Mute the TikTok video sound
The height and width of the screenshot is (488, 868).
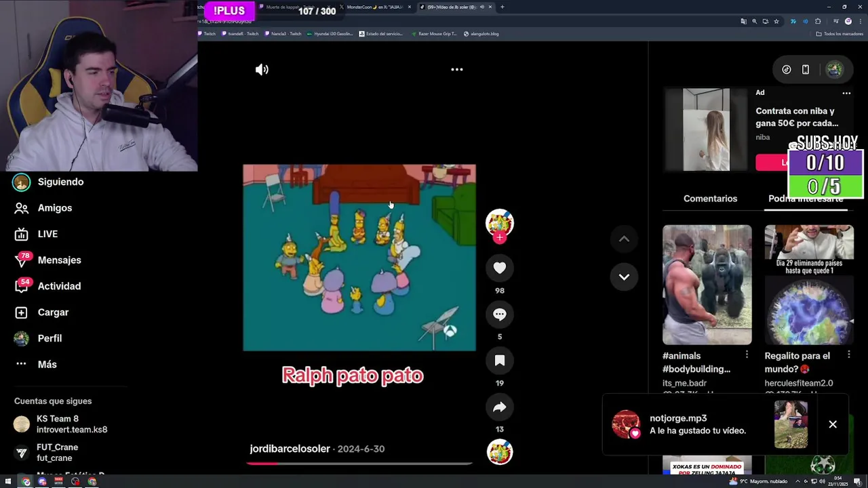click(262, 69)
